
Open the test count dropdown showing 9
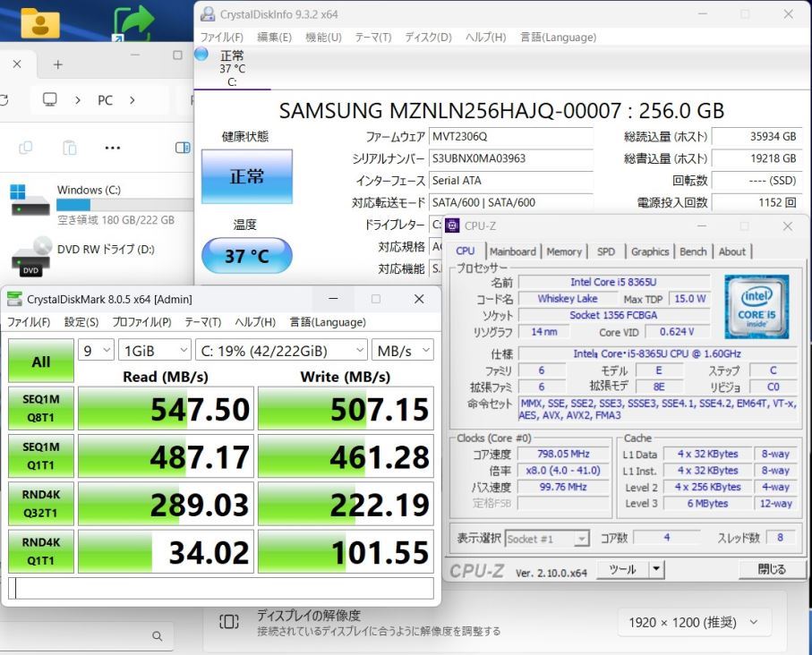pos(97,351)
